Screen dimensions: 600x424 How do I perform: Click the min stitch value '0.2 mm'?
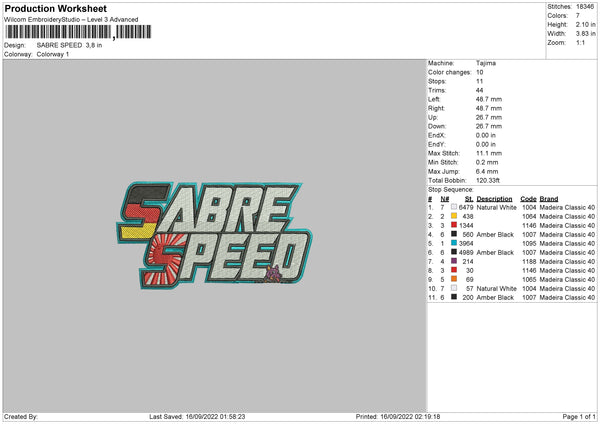click(x=487, y=162)
